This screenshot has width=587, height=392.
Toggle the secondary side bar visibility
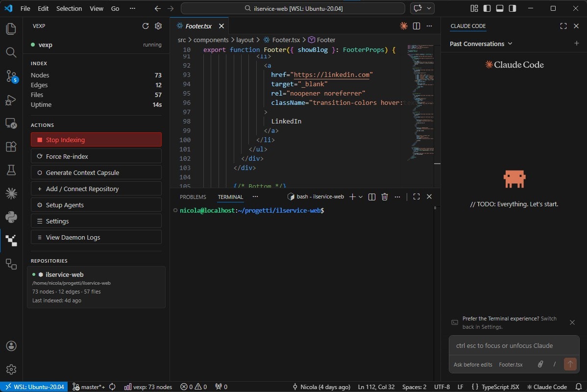pyautogui.click(x=513, y=8)
